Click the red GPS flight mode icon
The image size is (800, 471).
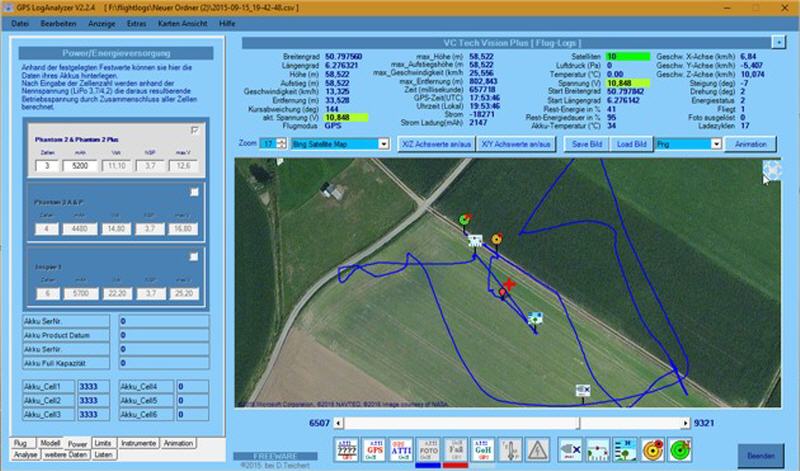click(x=375, y=450)
